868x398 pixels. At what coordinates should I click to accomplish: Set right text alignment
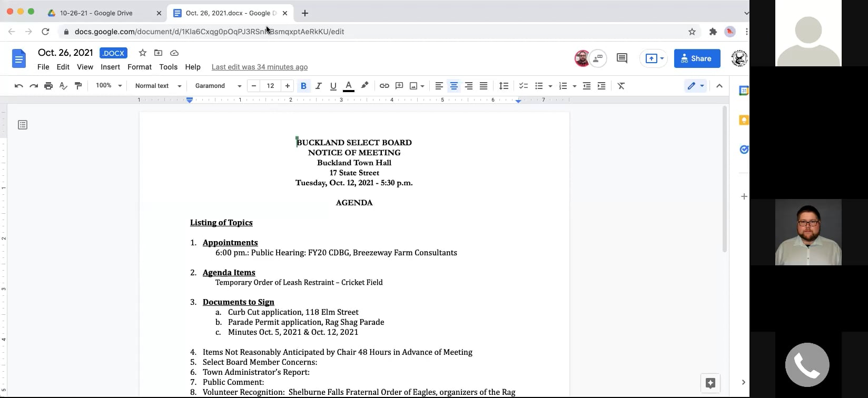click(468, 86)
